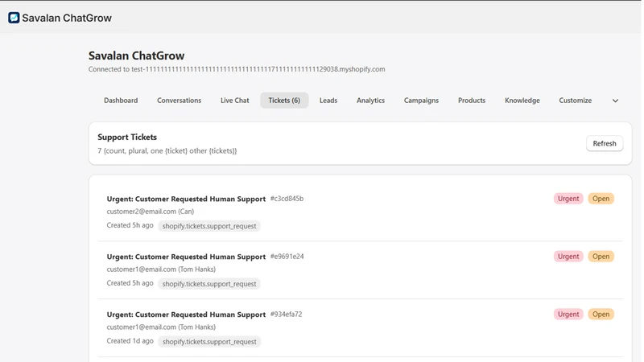Viewport: 644px width, 362px height.
Task: Open the Customize tab
Action: pos(575,100)
